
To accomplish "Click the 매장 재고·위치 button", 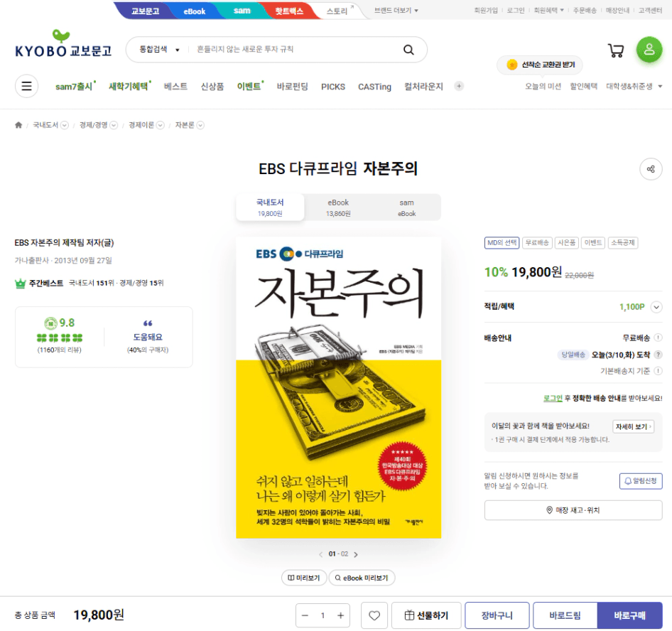I will [x=573, y=510].
